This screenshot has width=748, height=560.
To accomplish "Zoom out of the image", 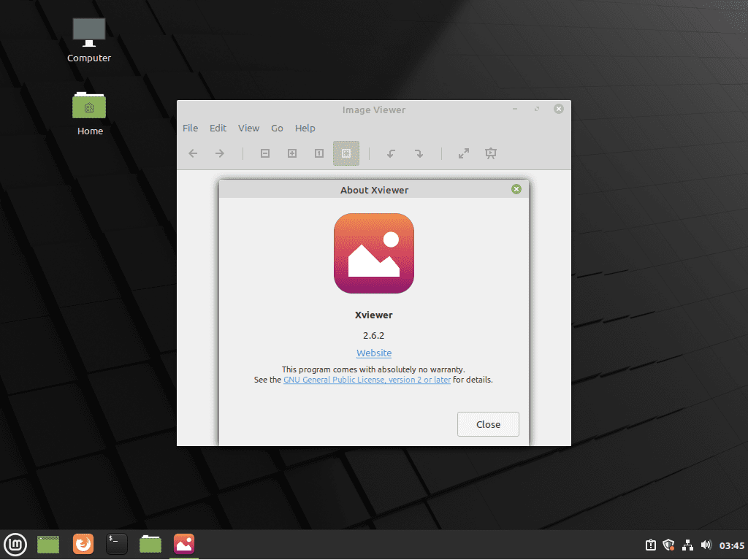I will click(x=264, y=153).
